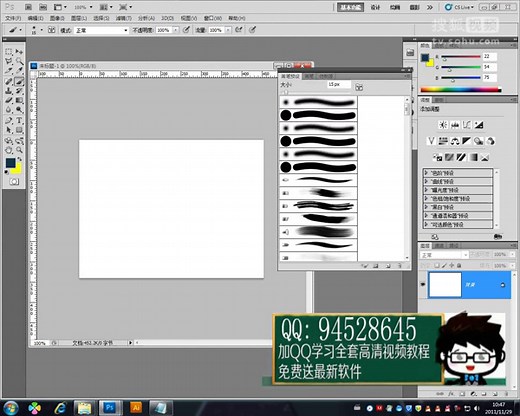The height and width of the screenshot is (416, 520).
Task: Add a Color Balance adjustment
Action: click(x=455, y=141)
